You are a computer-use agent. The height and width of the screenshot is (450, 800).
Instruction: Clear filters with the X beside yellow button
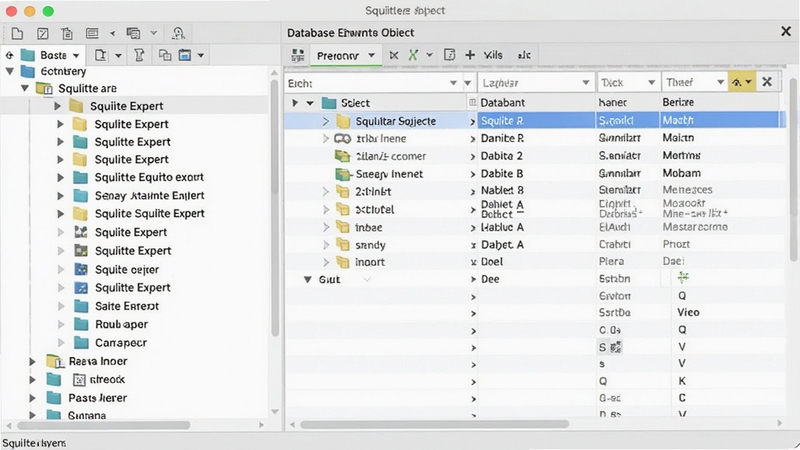coord(767,82)
